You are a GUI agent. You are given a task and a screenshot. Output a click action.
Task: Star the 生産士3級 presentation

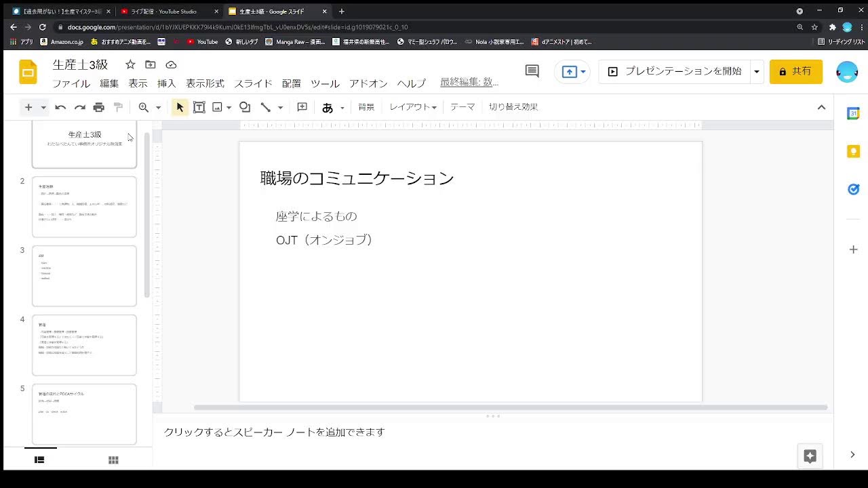point(130,64)
